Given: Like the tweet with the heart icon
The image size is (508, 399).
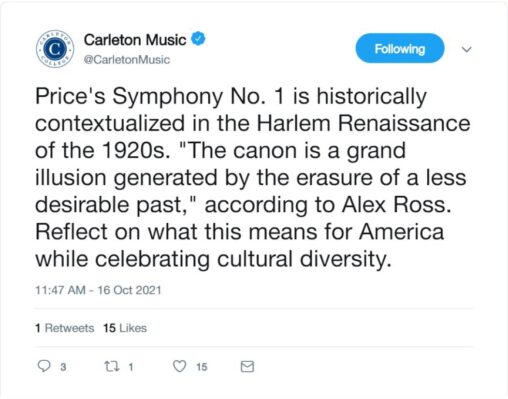Looking at the screenshot, I should (180, 366).
